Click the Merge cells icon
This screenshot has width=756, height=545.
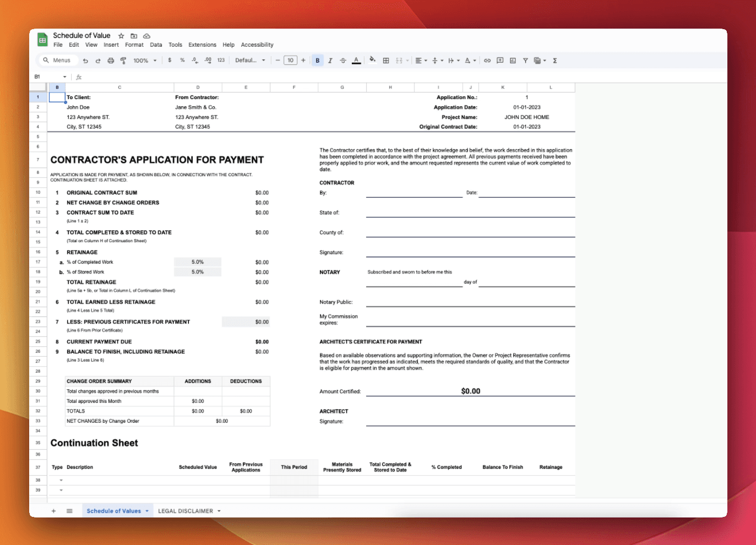(x=399, y=61)
